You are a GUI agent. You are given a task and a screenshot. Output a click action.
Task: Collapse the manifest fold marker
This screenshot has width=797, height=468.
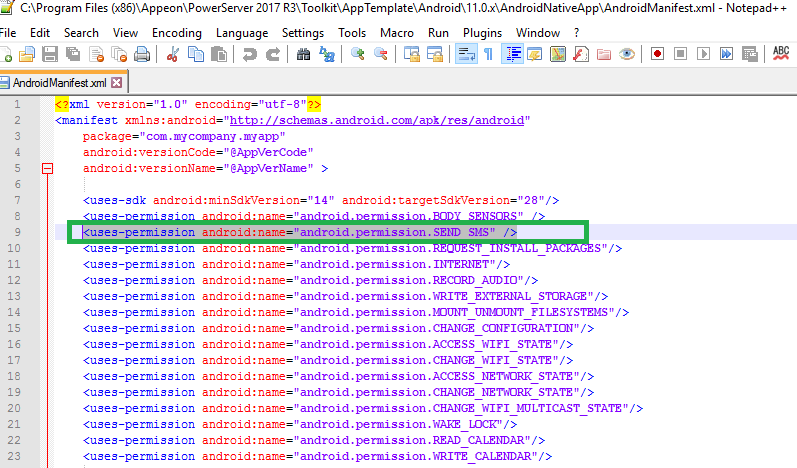(47, 168)
